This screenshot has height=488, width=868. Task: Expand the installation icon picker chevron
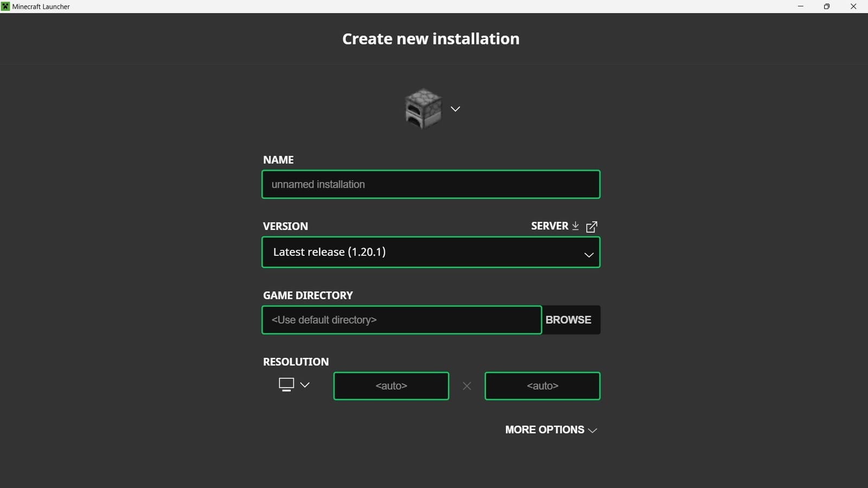[x=455, y=108]
